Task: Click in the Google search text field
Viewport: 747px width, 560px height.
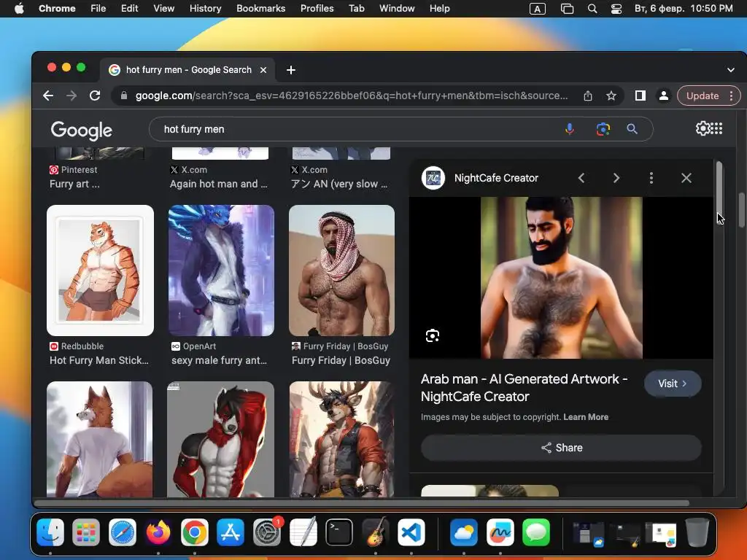Action: point(357,129)
